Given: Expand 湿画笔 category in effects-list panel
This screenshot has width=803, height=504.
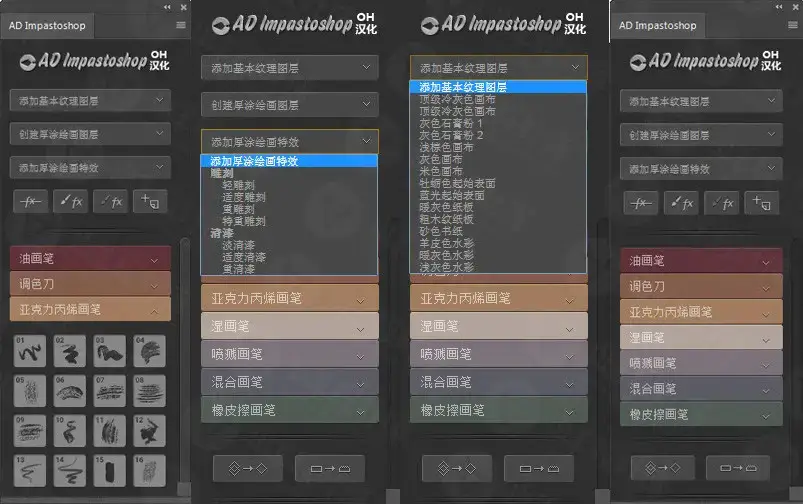Looking at the screenshot, I should [290, 326].
